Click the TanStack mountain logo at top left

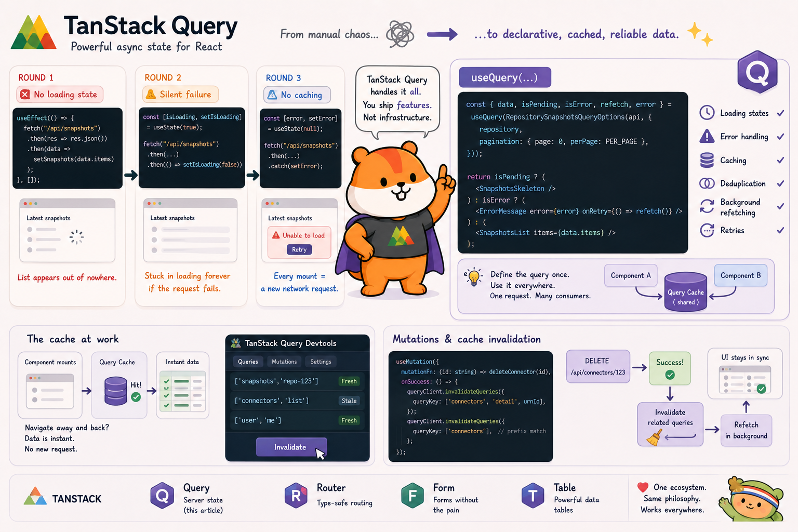[34, 32]
